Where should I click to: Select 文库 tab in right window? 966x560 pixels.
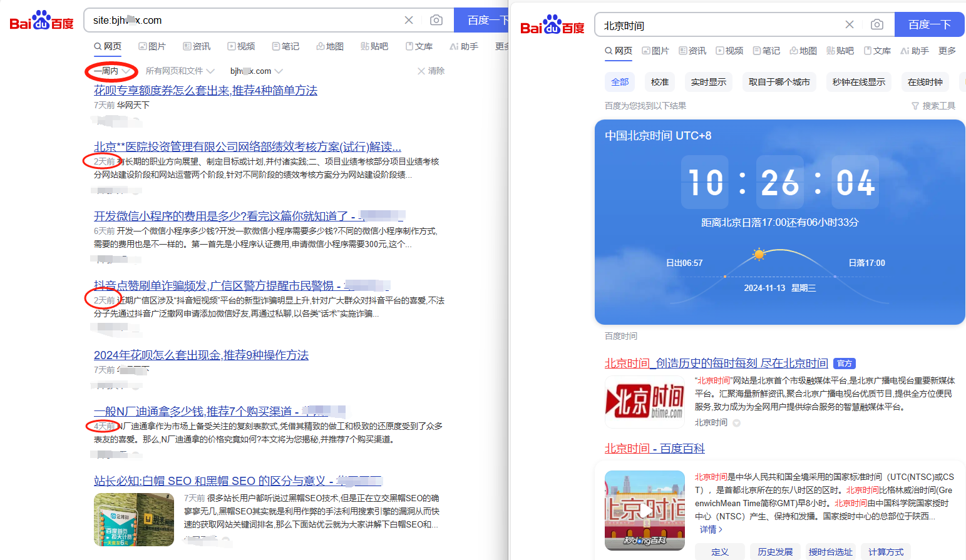877,51
